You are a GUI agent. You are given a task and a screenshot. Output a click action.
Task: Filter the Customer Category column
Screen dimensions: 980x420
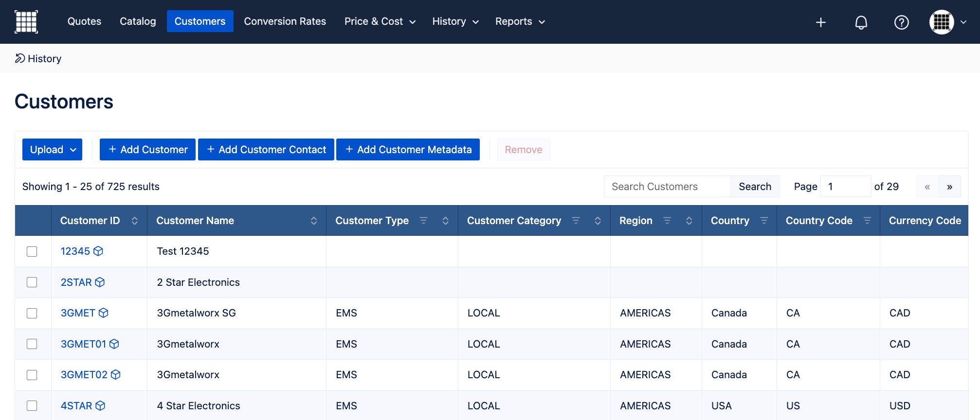[576, 221]
